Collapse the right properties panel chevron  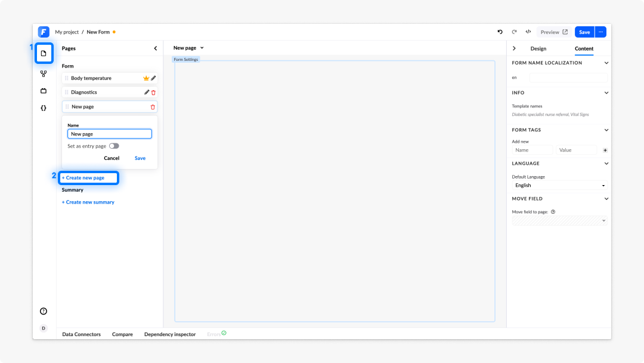click(514, 48)
